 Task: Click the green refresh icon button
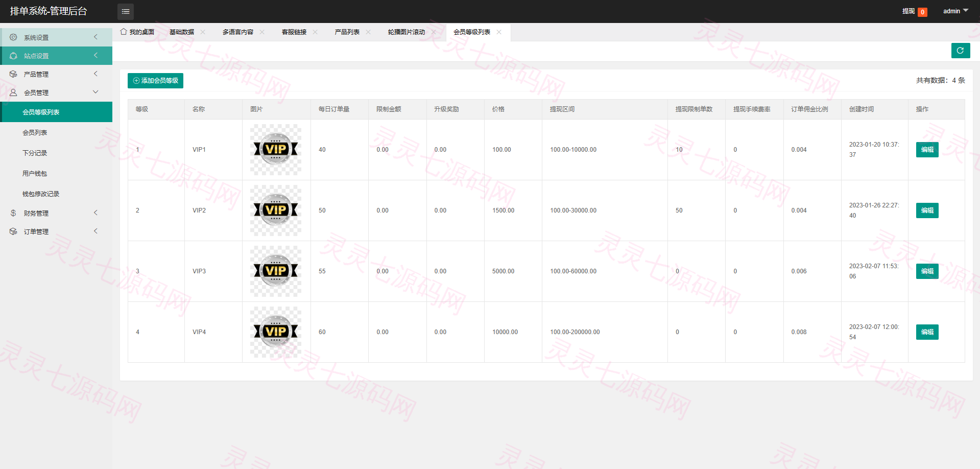click(x=961, y=51)
